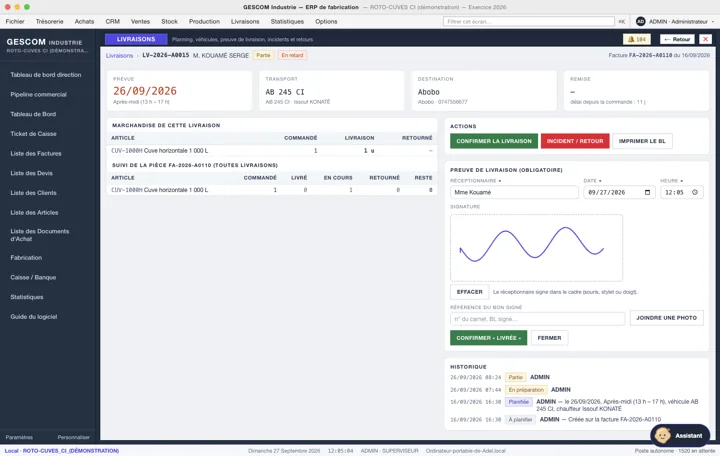Click the red Incident / Retour button
This screenshot has width=720, height=456.
(x=575, y=141)
